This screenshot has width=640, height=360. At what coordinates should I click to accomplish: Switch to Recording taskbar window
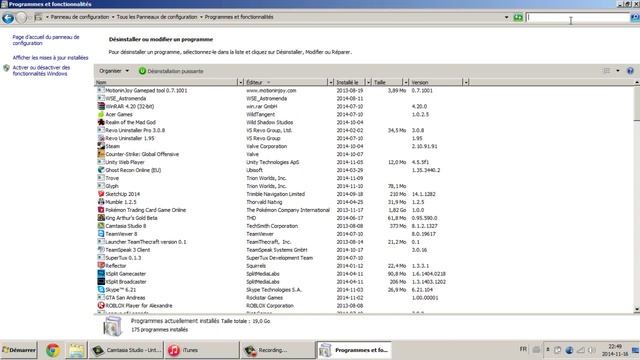(278, 350)
